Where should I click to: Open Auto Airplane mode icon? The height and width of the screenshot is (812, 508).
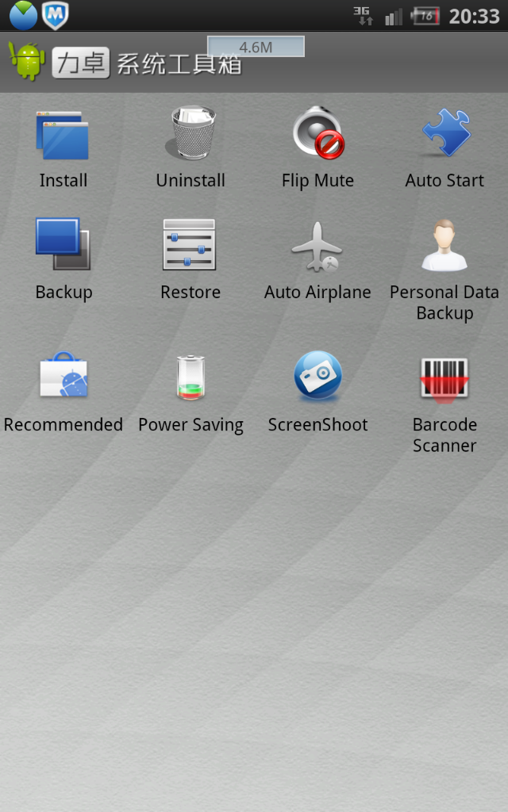coord(317,247)
